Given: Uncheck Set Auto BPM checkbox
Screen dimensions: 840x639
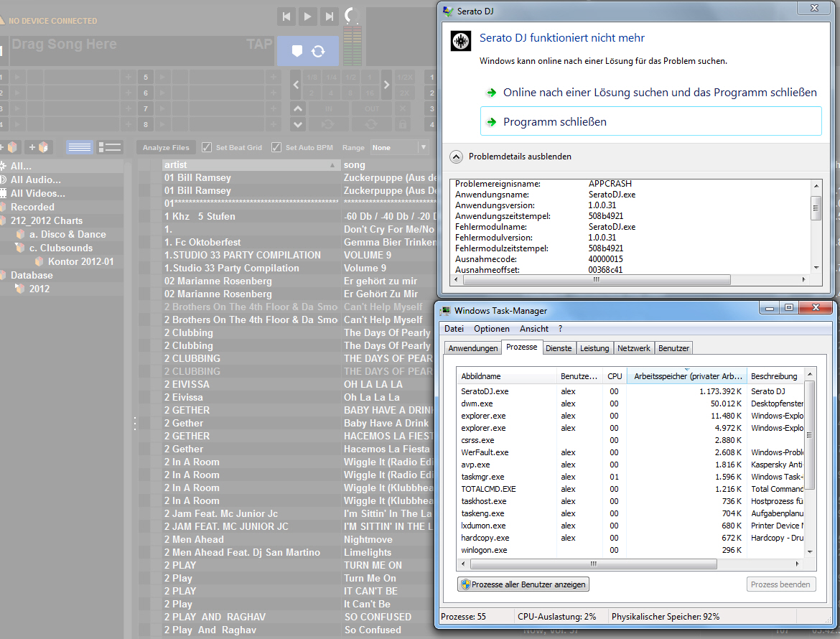Looking at the screenshot, I should point(276,147).
